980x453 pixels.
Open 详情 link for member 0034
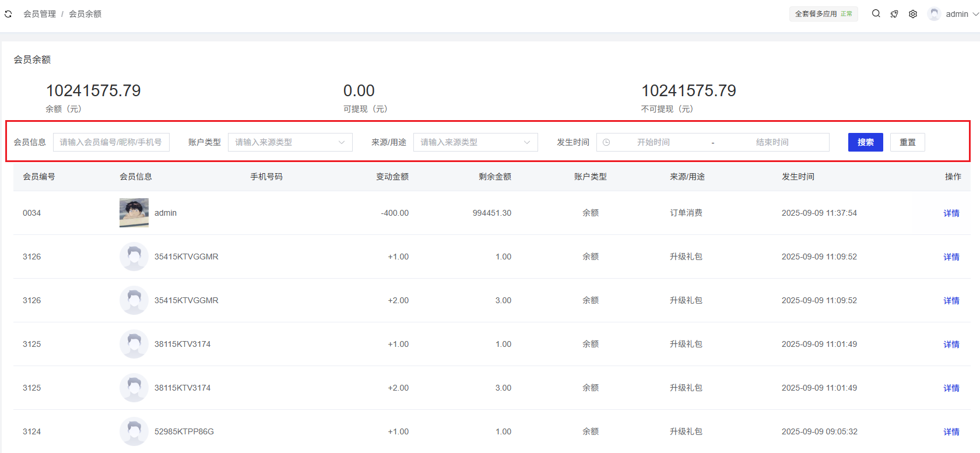pyautogui.click(x=951, y=213)
